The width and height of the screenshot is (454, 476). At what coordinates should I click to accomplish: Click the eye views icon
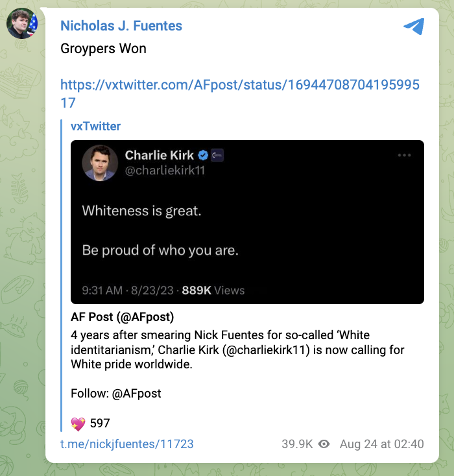[324, 444]
